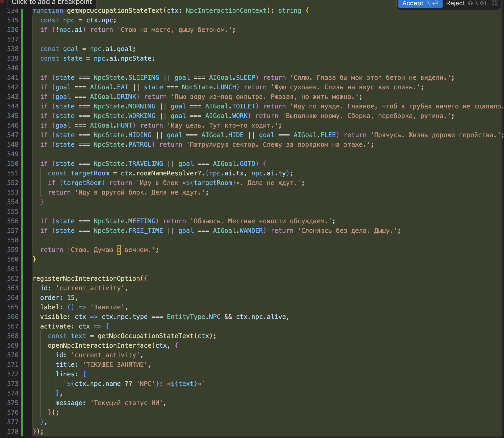The image size is (504, 438).
Task: Click 'registerNpcInteractionOption' call on line 562
Action: (86, 279)
